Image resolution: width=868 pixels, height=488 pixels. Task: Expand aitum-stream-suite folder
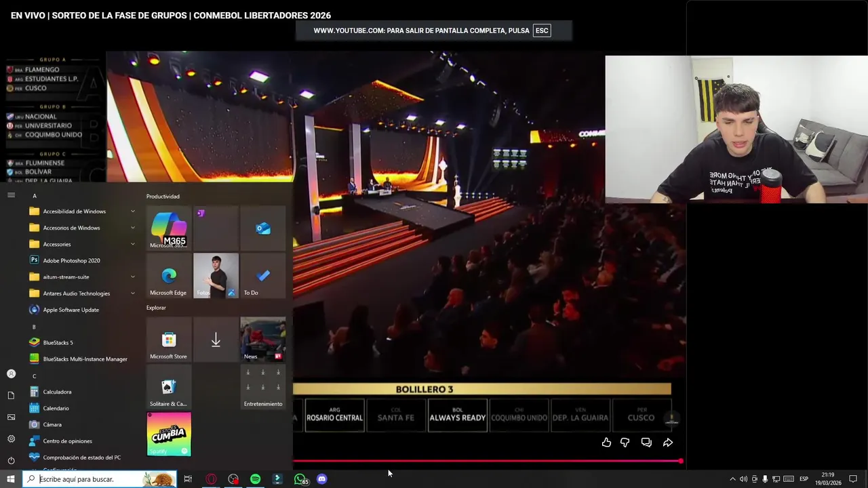[x=81, y=277]
